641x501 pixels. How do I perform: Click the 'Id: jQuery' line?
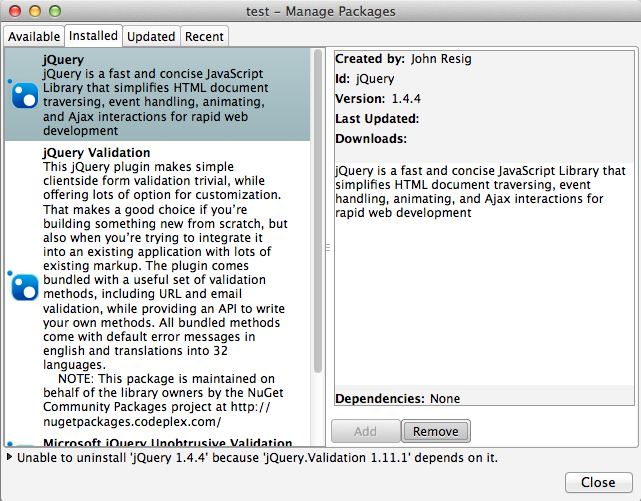pos(365,78)
